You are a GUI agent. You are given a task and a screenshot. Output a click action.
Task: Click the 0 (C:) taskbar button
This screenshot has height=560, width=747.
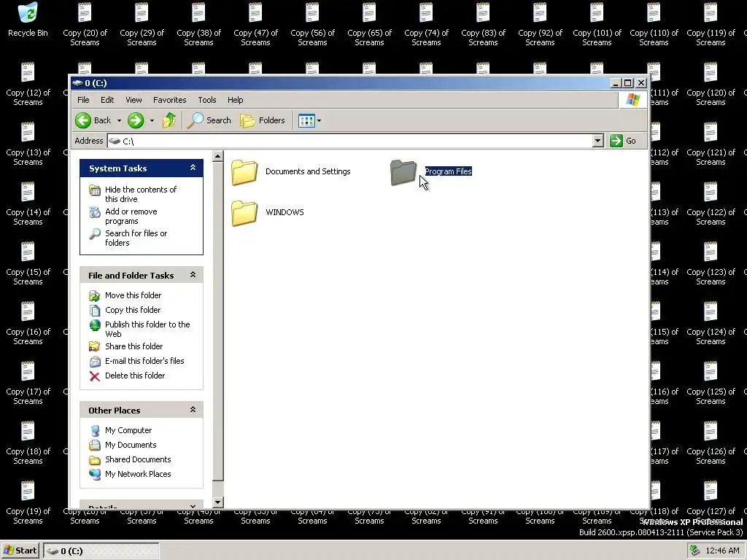[x=101, y=551]
